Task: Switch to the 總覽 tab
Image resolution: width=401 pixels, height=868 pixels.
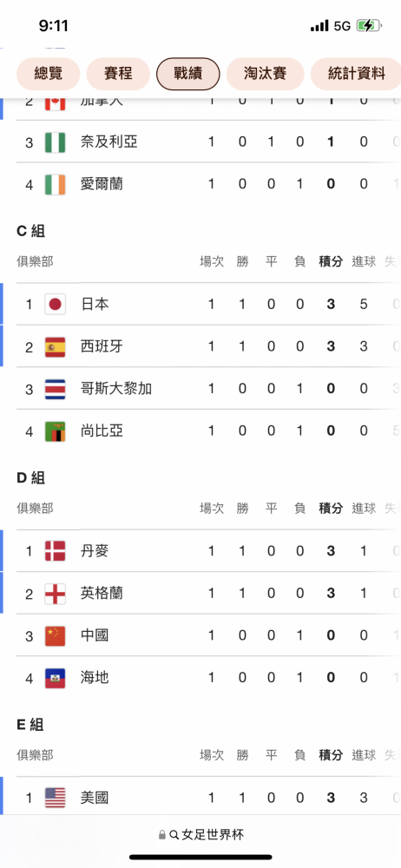Action: [x=49, y=74]
